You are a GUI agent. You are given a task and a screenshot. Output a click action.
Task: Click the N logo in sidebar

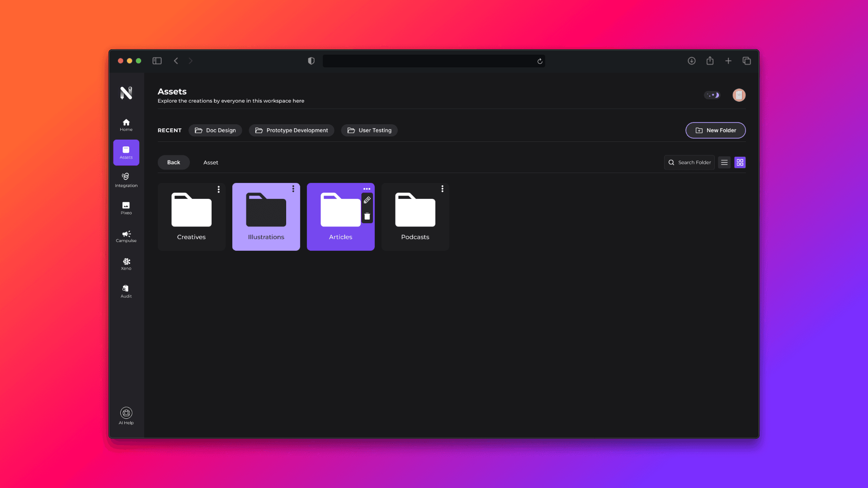(126, 93)
